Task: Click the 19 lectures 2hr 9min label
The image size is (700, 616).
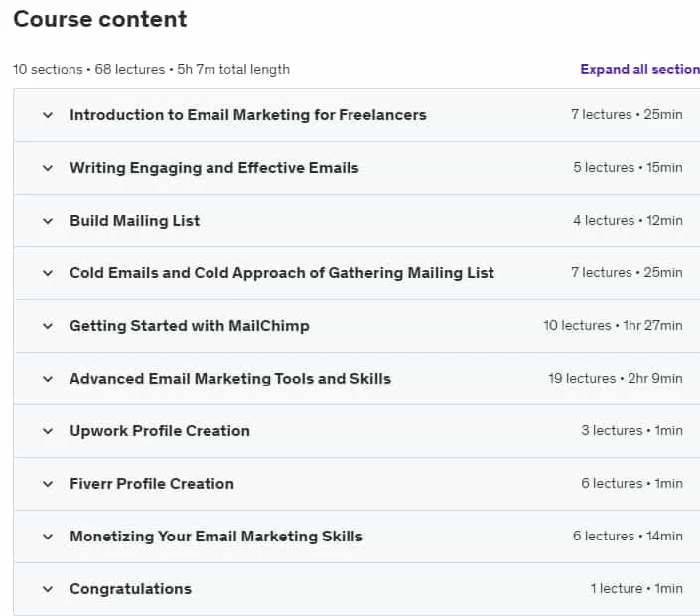Action: 616,378
